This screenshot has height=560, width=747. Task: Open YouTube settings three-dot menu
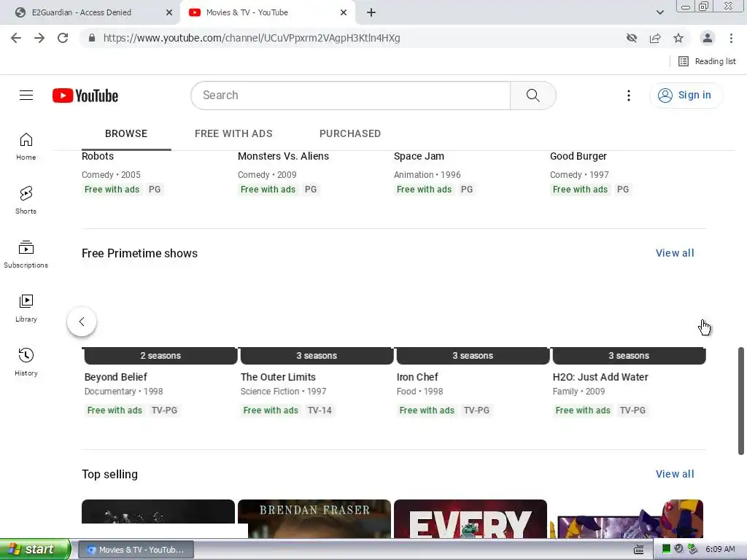[629, 96]
